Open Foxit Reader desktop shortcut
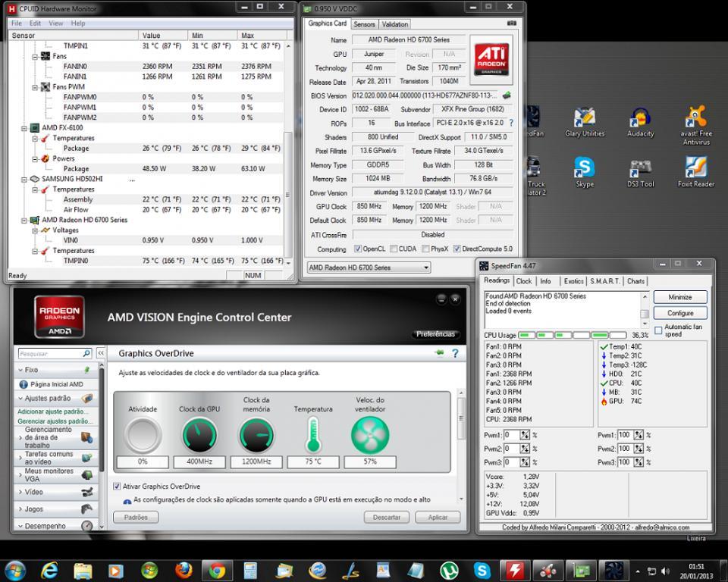The image size is (728, 582). tap(696, 172)
